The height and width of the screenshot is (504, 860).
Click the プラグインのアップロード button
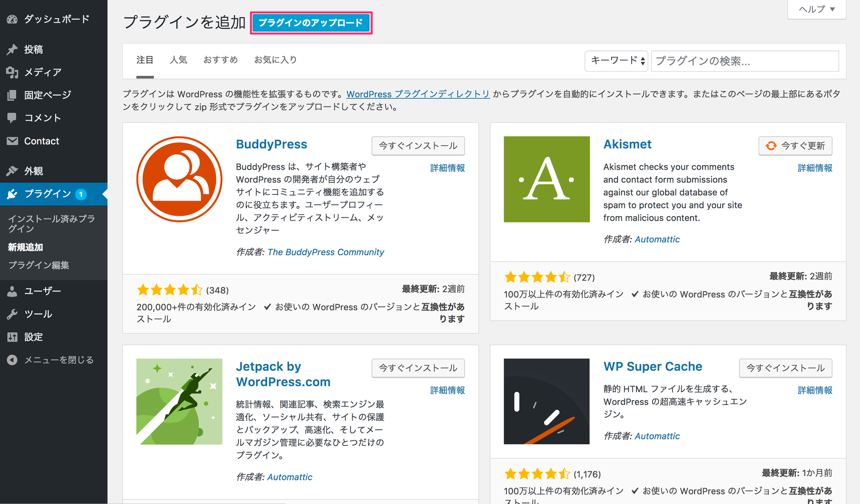click(x=311, y=23)
